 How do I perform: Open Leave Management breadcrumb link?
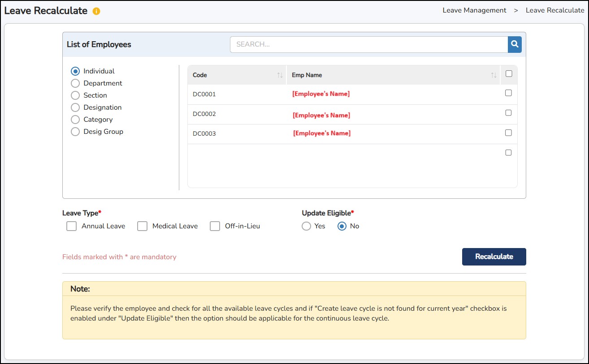pyautogui.click(x=474, y=10)
